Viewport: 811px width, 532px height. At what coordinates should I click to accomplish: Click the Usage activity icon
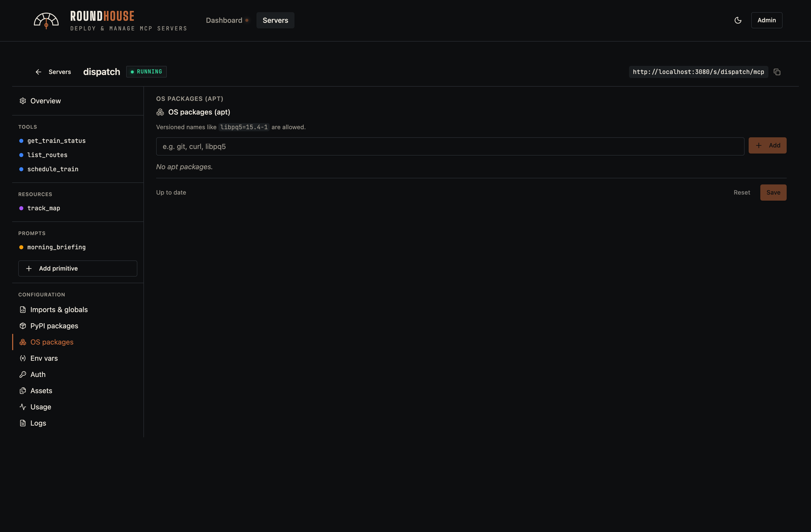click(x=23, y=407)
